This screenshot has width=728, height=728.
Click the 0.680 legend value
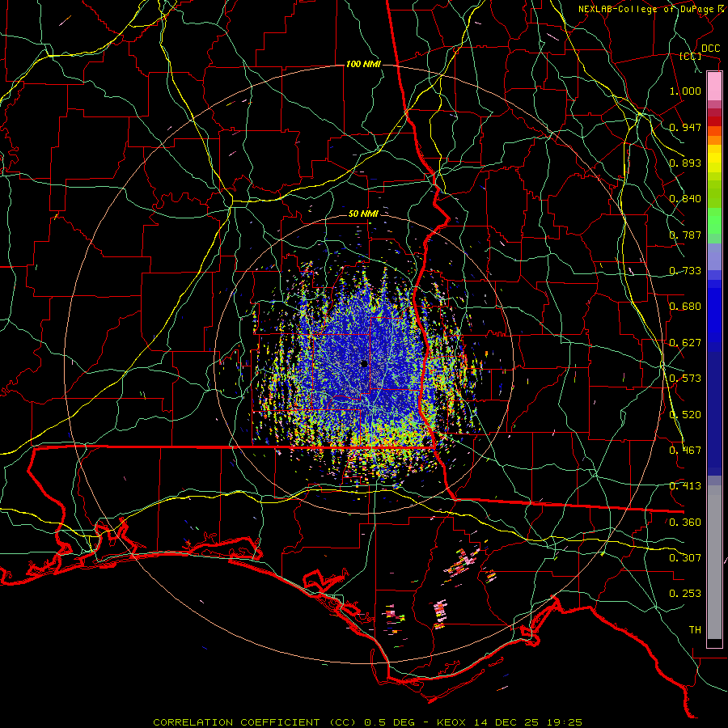(685, 307)
